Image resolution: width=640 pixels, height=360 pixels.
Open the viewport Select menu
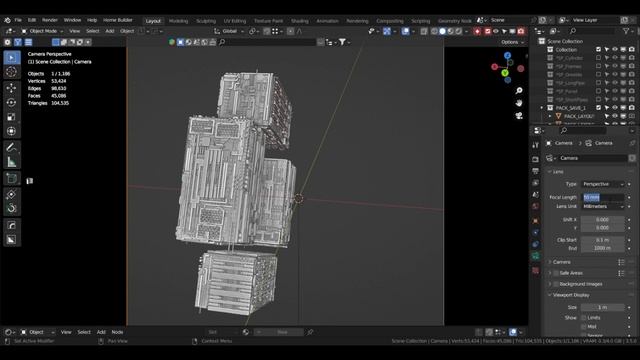click(x=93, y=31)
